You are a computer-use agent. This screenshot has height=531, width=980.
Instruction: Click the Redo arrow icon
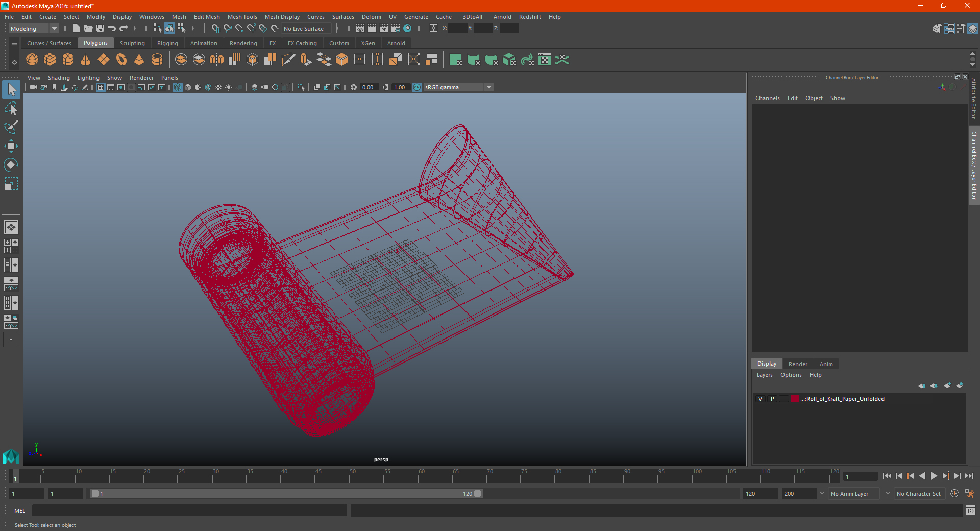(x=124, y=29)
